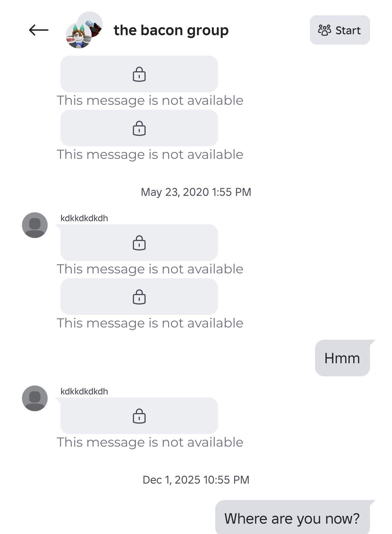Click lock icon in topmost unavailable message
This screenshot has width=392, height=534.
click(x=139, y=74)
